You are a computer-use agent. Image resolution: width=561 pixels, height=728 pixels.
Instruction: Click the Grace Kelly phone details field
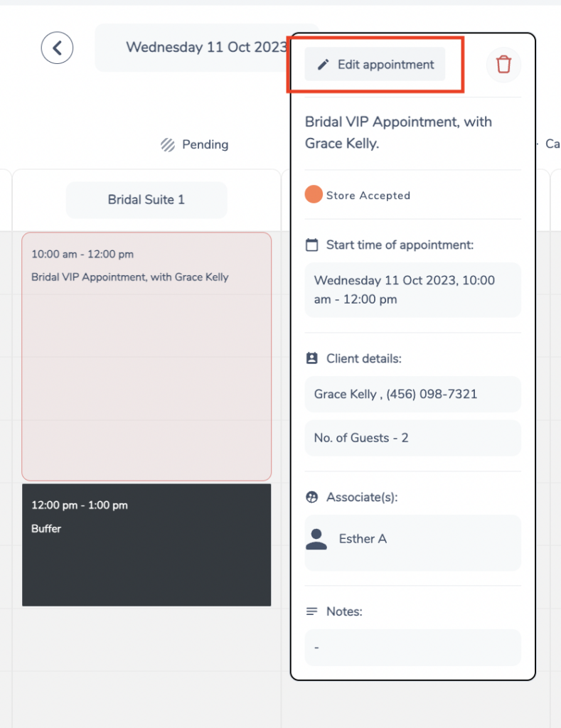(413, 394)
